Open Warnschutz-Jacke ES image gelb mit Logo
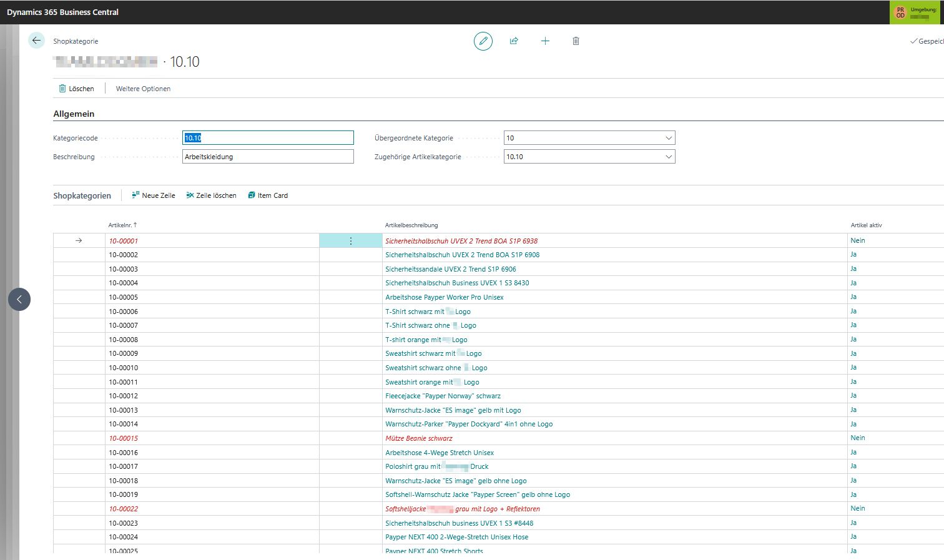The height and width of the screenshot is (560, 944). coord(453,410)
